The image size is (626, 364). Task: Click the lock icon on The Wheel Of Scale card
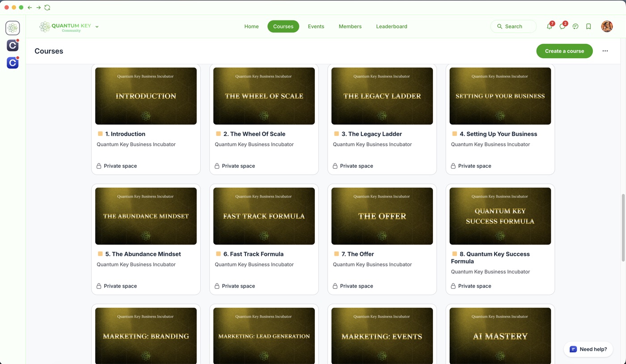(217, 166)
